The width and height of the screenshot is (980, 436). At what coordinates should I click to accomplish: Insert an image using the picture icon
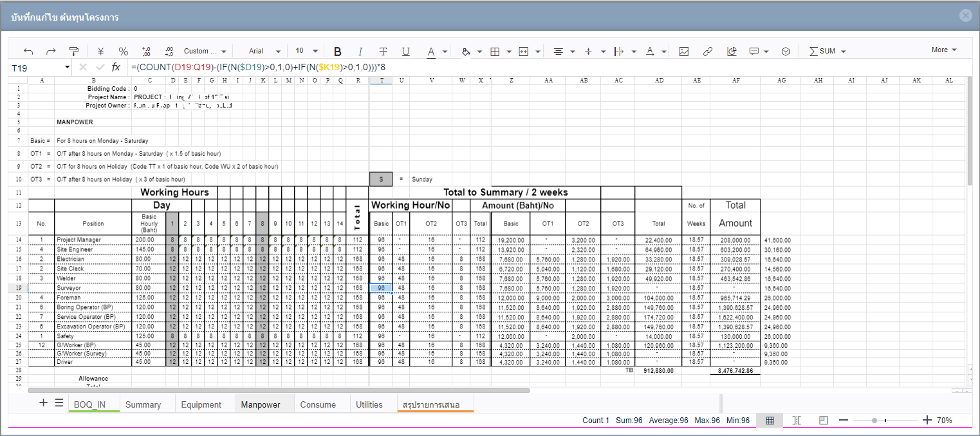pos(684,52)
